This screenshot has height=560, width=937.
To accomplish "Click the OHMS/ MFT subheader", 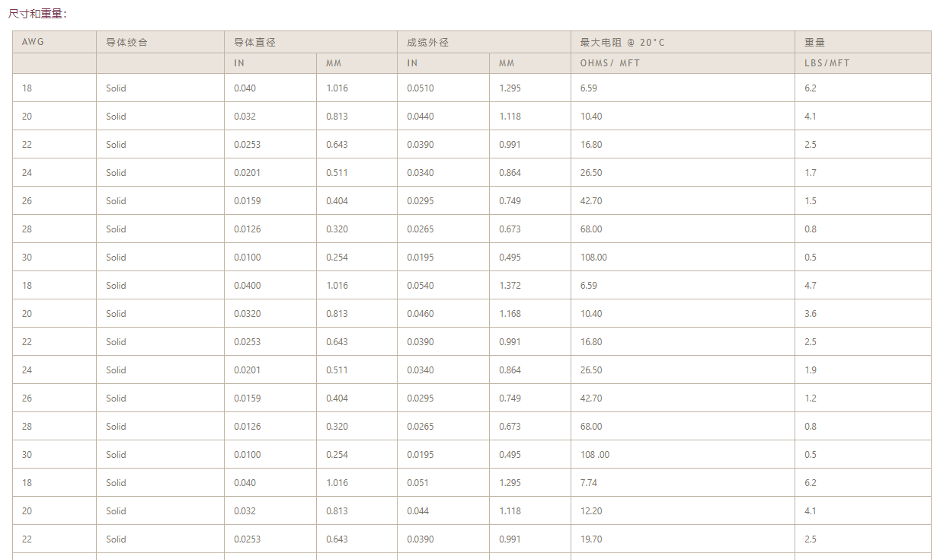I will (609, 63).
